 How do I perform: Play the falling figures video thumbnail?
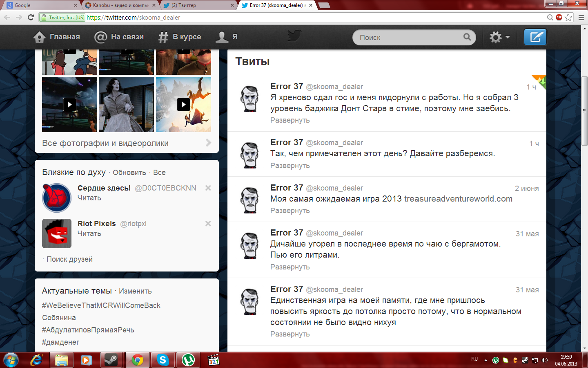[x=183, y=105]
